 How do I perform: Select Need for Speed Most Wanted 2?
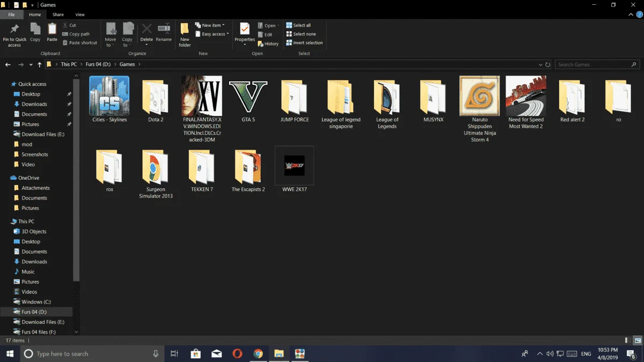tap(526, 102)
